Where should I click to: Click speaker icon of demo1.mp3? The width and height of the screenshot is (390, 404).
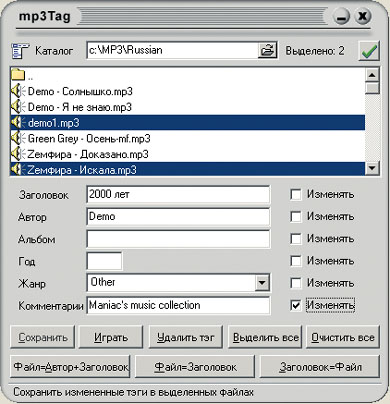(x=18, y=123)
